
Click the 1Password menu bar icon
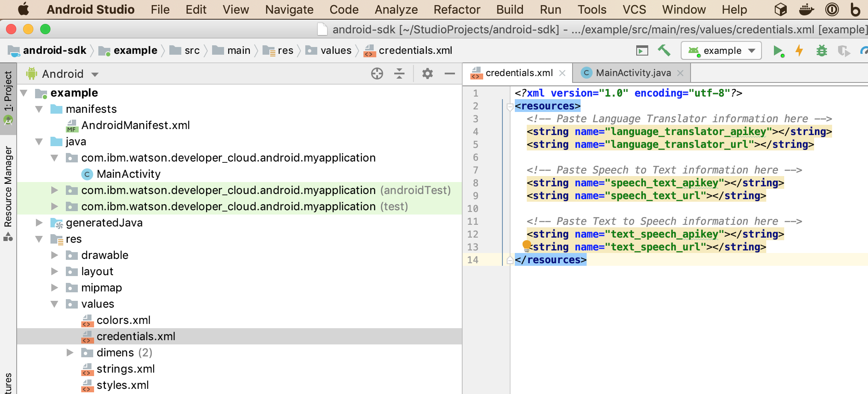point(832,9)
